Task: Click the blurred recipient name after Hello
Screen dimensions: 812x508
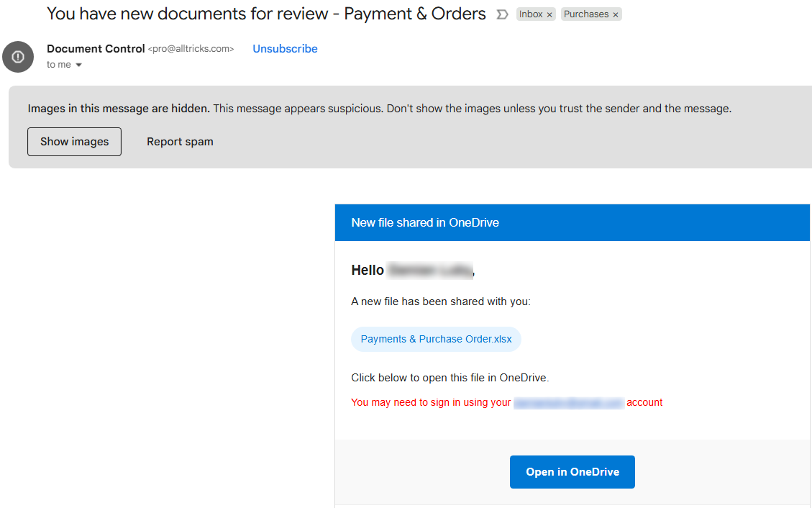Action: coord(429,271)
